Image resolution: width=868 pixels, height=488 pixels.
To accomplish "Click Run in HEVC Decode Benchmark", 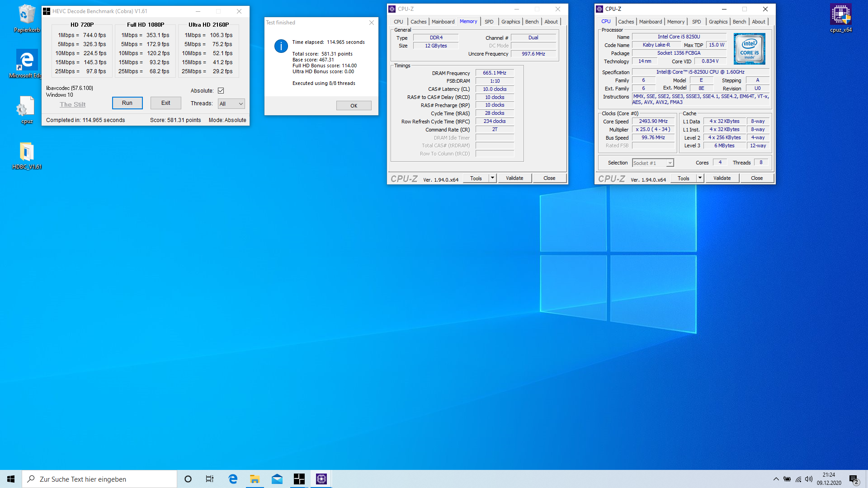I will click(x=127, y=103).
